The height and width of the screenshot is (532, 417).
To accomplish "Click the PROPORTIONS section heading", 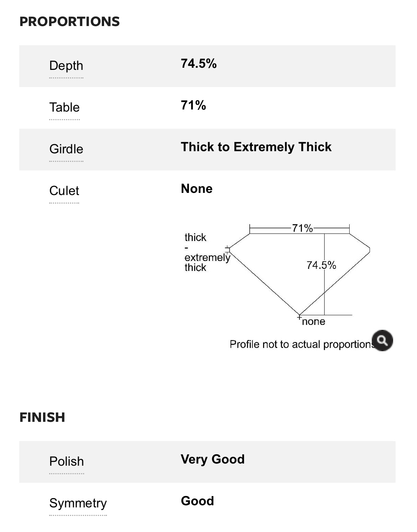I will point(69,22).
